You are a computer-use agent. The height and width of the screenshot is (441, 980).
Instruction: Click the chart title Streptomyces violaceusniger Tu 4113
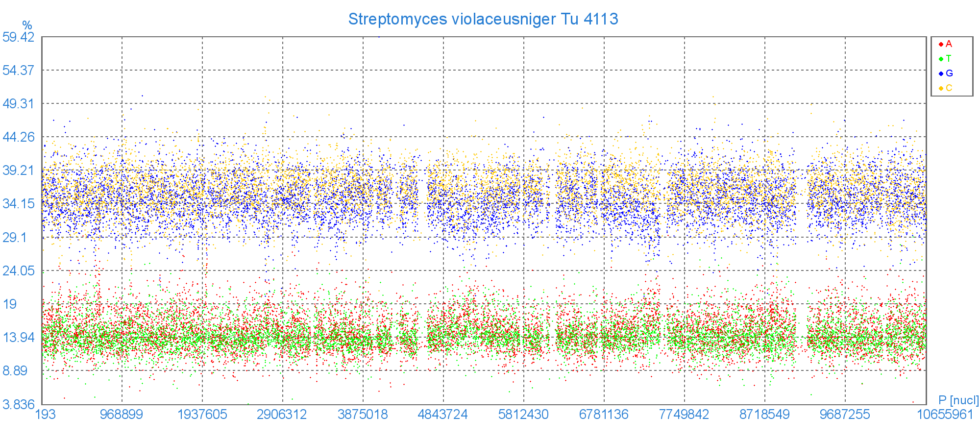click(x=483, y=19)
